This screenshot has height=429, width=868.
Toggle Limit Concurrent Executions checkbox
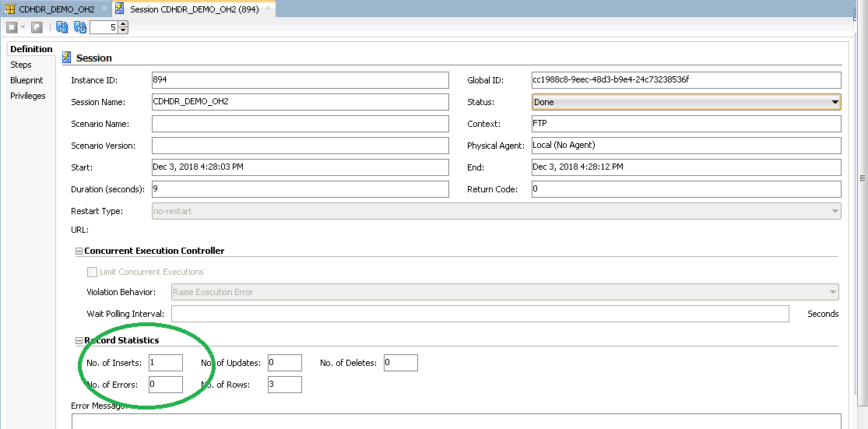pos(92,272)
